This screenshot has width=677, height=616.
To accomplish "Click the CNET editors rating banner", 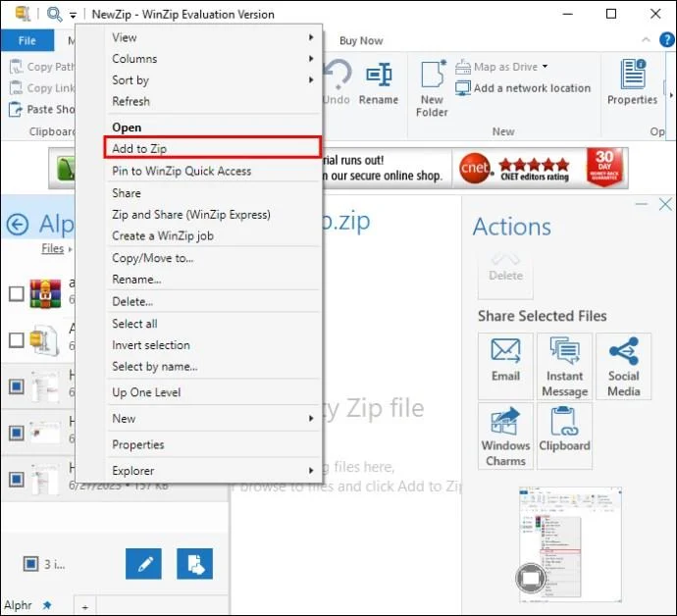I will pos(514,169).
